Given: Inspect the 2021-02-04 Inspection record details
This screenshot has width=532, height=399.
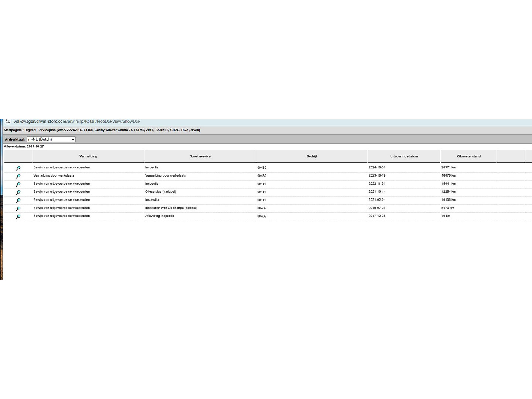Looking at the screenshot, I should click(18, 201).
